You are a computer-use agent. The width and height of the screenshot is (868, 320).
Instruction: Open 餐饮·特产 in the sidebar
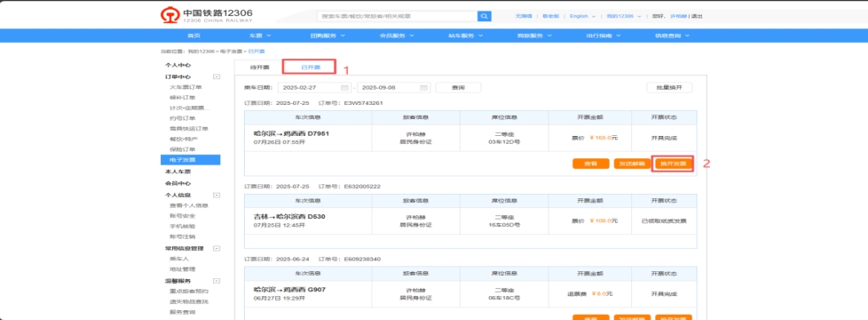[x=183, y=139]
